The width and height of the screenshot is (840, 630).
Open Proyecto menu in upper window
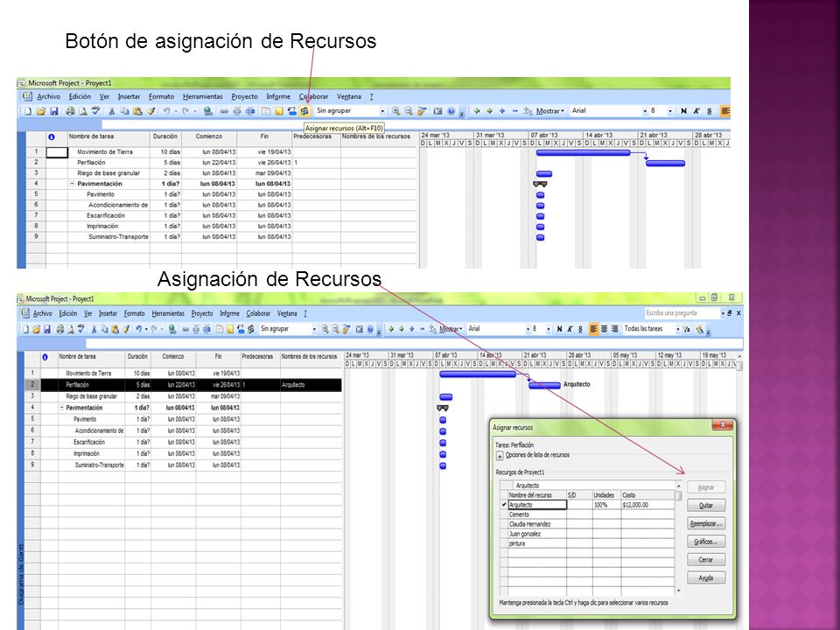(244, 97)
